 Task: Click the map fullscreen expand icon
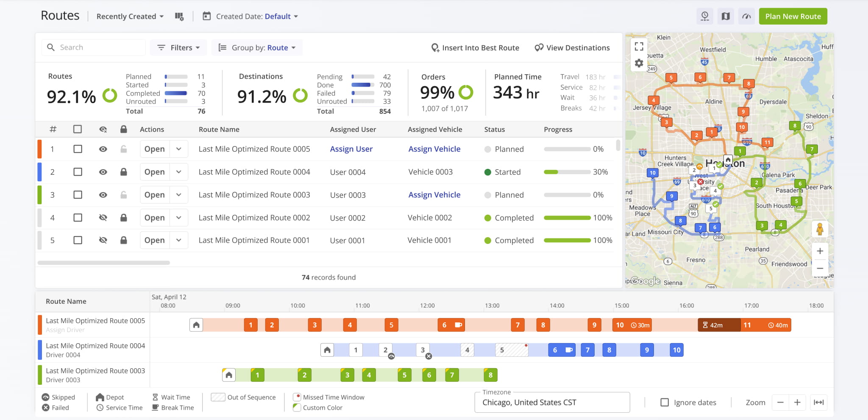click(x=639, y=47)
